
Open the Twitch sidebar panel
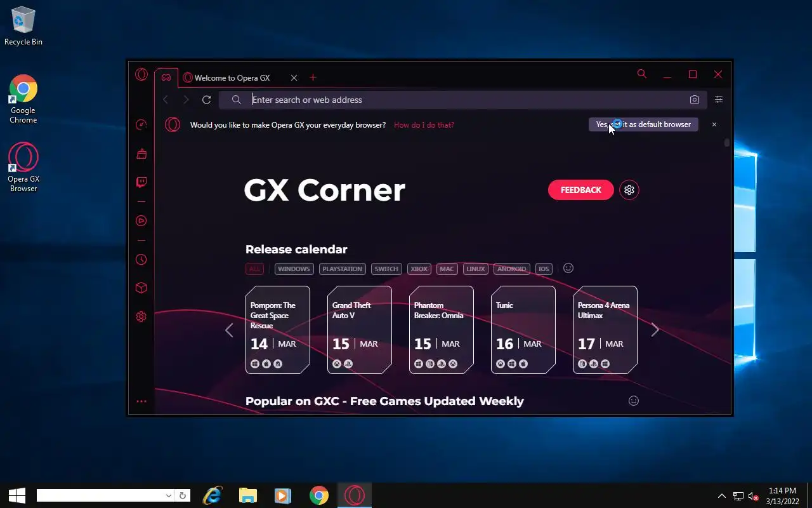coord(141,183)
